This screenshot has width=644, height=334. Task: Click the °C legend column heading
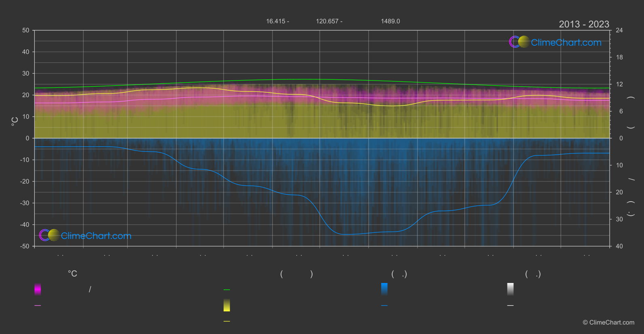[x=72, y=274]
